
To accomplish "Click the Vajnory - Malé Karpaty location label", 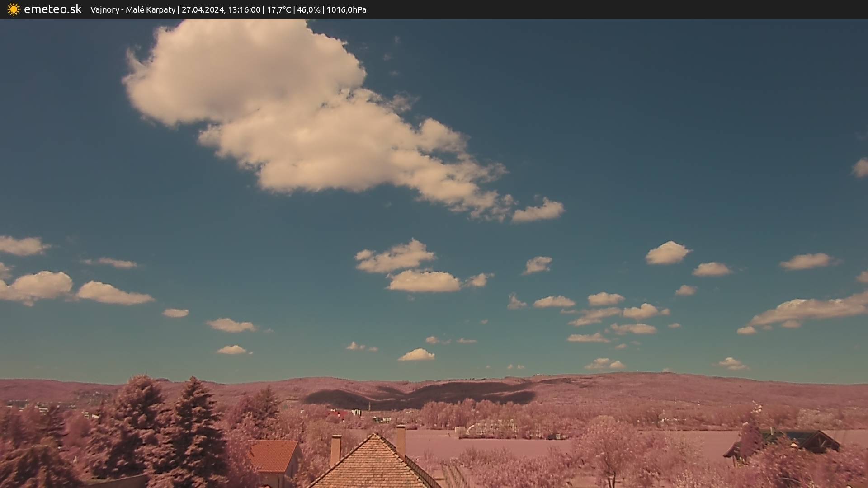I will coord(132,10).
